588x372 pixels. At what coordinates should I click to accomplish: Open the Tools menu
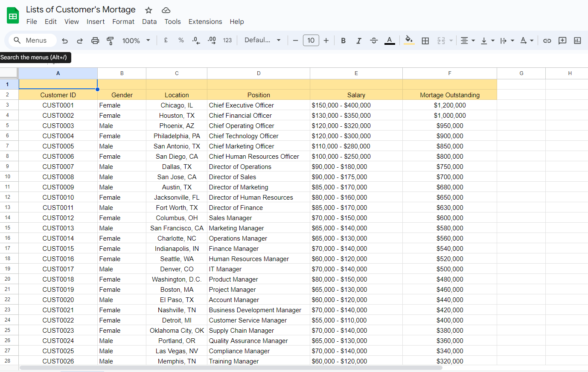(172, 22)
